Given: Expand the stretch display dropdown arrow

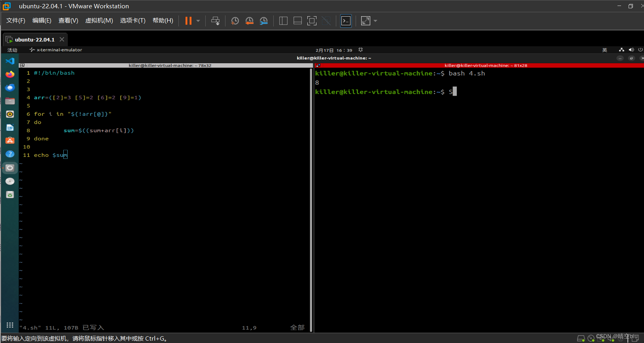Looking at the screenshot, I should [375, 21].
